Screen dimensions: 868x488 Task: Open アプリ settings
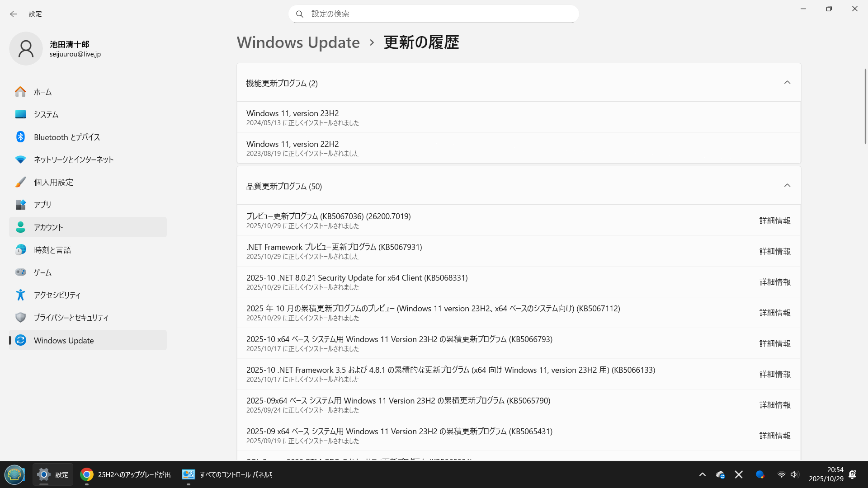[88, 205]
